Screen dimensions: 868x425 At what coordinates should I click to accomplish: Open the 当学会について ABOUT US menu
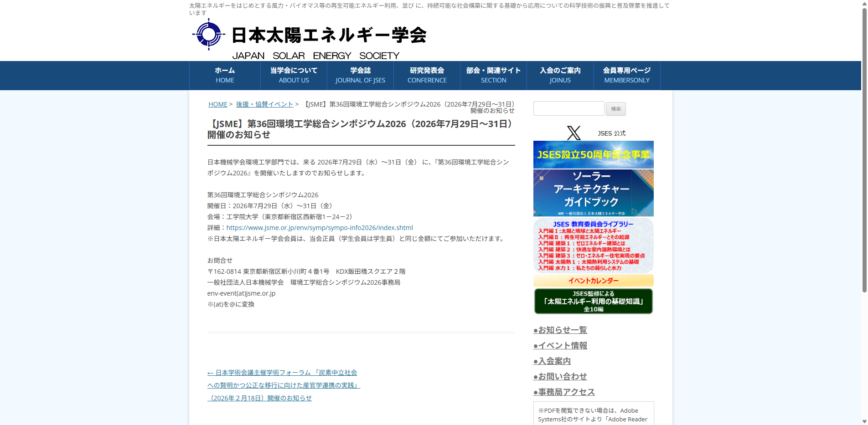294,75
